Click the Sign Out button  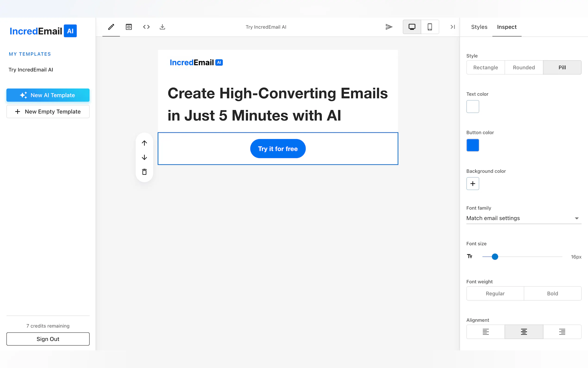click(x=48, y=339)
